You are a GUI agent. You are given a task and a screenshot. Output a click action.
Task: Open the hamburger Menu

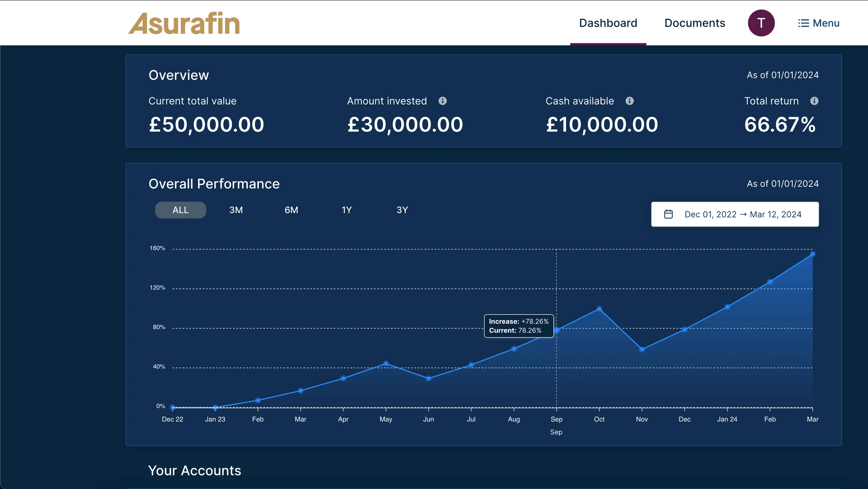pyautogui.click(x=819, y=23)
